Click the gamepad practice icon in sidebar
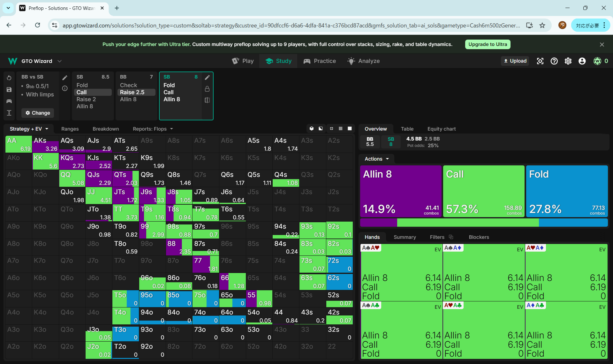Viewport: 613px width, 364px height. coord(9,101)
